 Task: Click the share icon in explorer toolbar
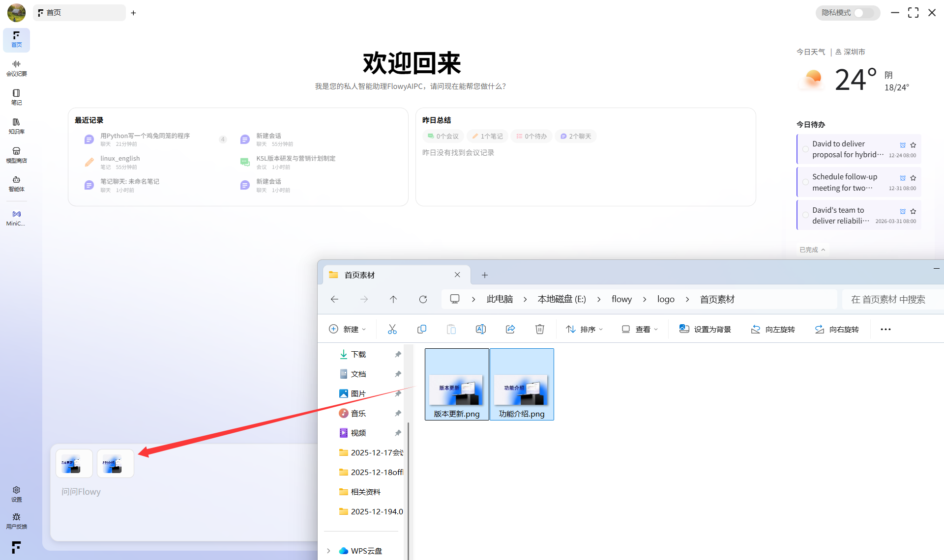click(510, 329)
